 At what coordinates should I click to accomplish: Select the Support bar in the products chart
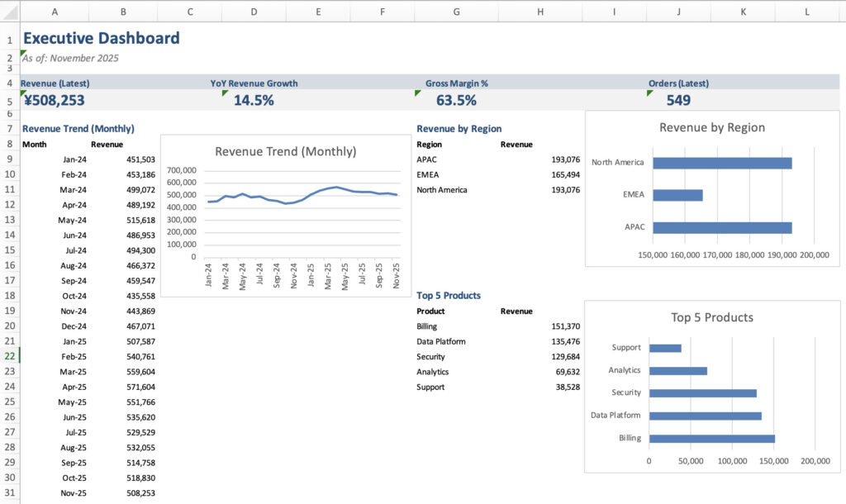click(665, 348)
